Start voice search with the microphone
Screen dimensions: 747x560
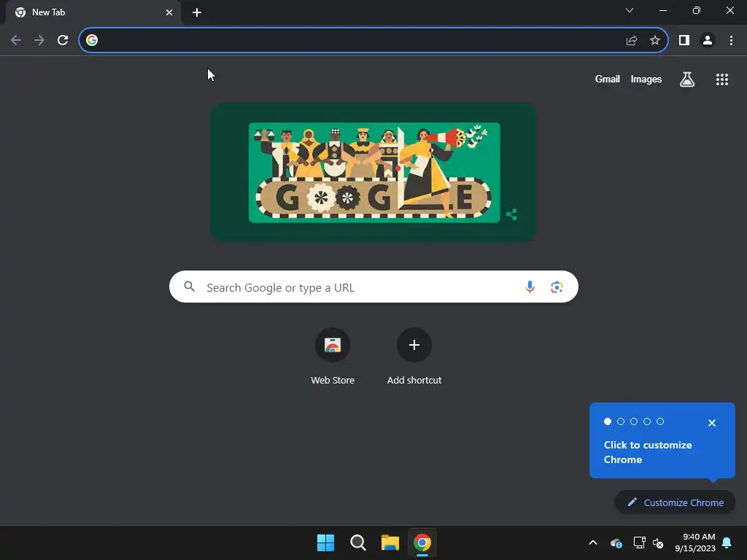[x=530, y=287]
